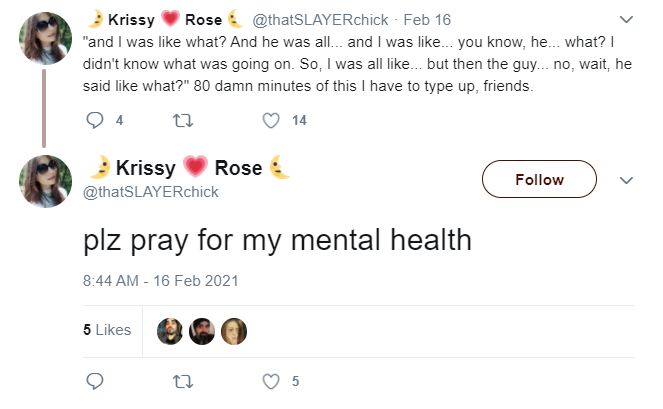Open the @thatSLAYERchick handle in the main tweet
663x409 pixels.
[151, 192]
